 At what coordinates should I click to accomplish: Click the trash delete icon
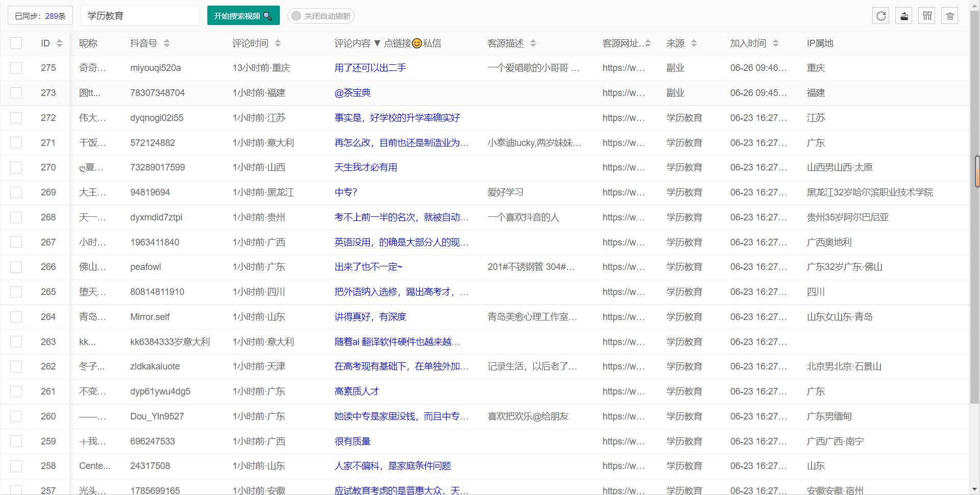pos(949,15)
